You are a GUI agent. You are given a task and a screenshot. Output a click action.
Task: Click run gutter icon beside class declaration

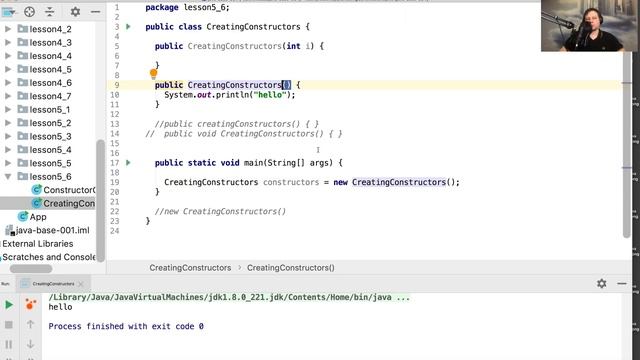tap(128, 27)
